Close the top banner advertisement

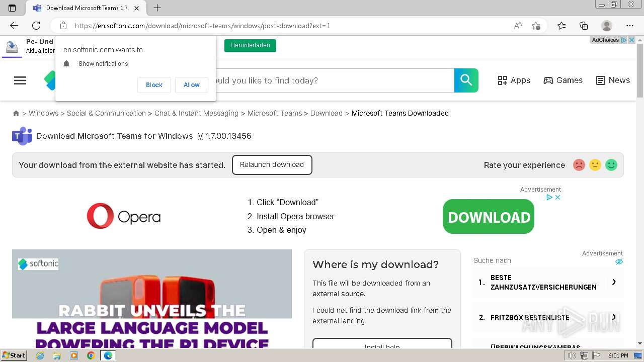click(632, 40)
